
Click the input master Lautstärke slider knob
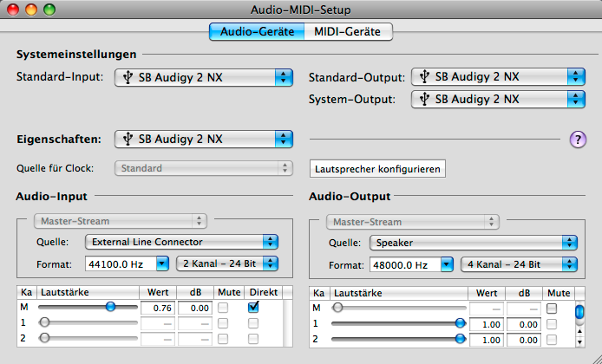coord(110,307)
